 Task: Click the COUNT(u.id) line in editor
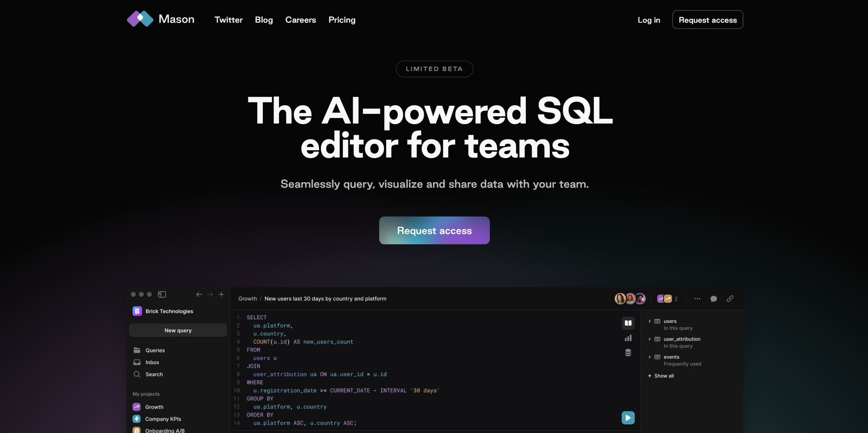303,342
